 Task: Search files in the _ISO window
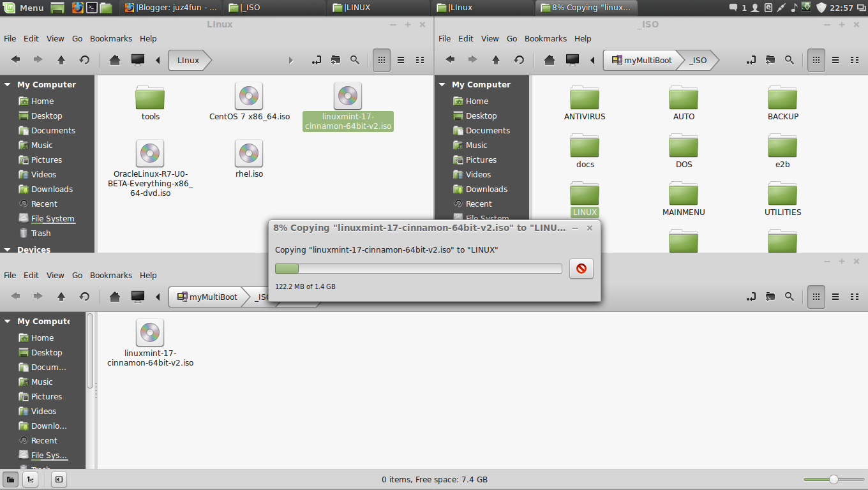coord(789,60)
